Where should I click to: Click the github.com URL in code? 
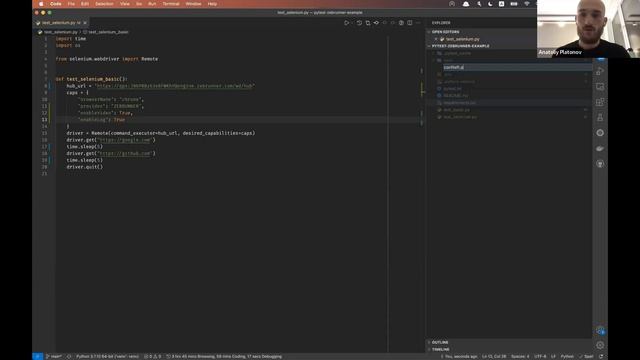tap(124, 153)
